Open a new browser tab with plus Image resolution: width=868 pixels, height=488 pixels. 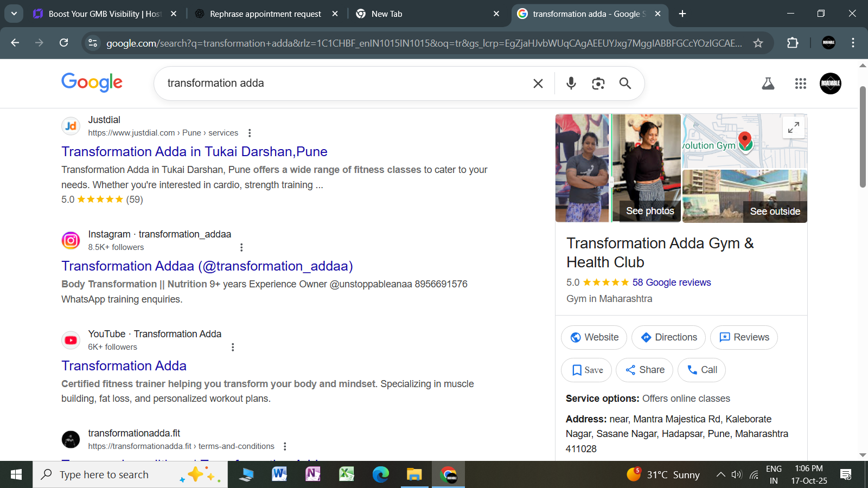[682, 14]
